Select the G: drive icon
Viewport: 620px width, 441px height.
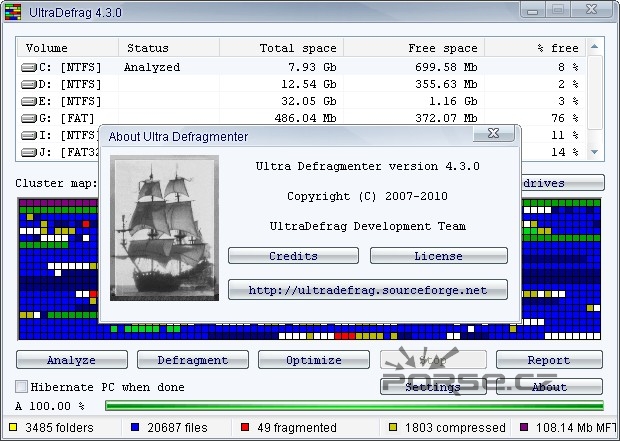tap(28, 119)
